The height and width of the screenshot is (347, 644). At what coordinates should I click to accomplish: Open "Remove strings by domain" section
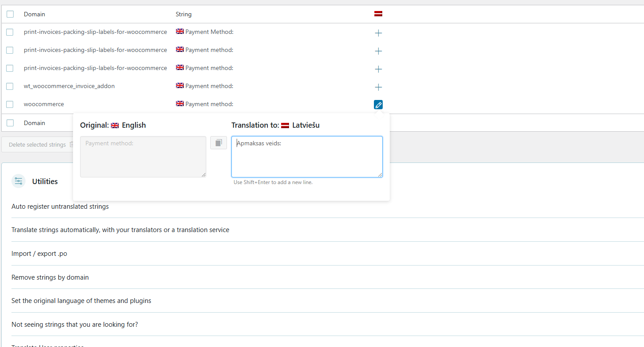click(50, 277)
